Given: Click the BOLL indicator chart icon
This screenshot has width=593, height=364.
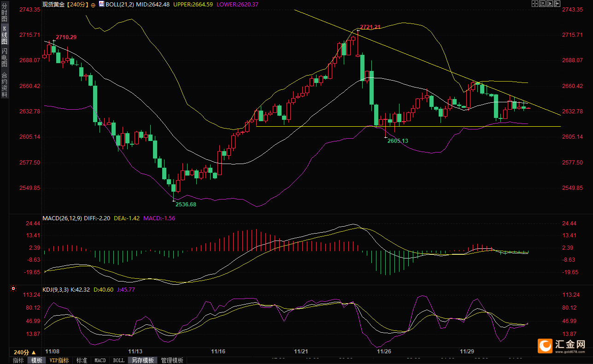Looking at the screenshot, I should 102,5.
